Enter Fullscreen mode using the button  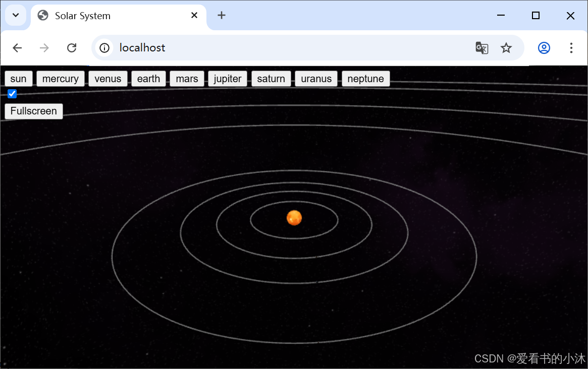tap(34, 111)
